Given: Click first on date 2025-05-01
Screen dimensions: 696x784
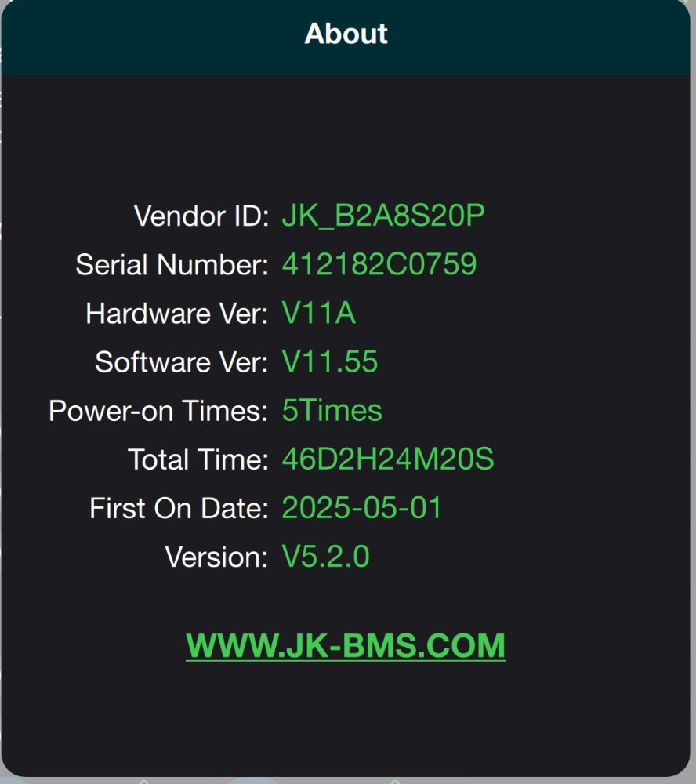Looking at the screenshot, I should tap(362, 508).
